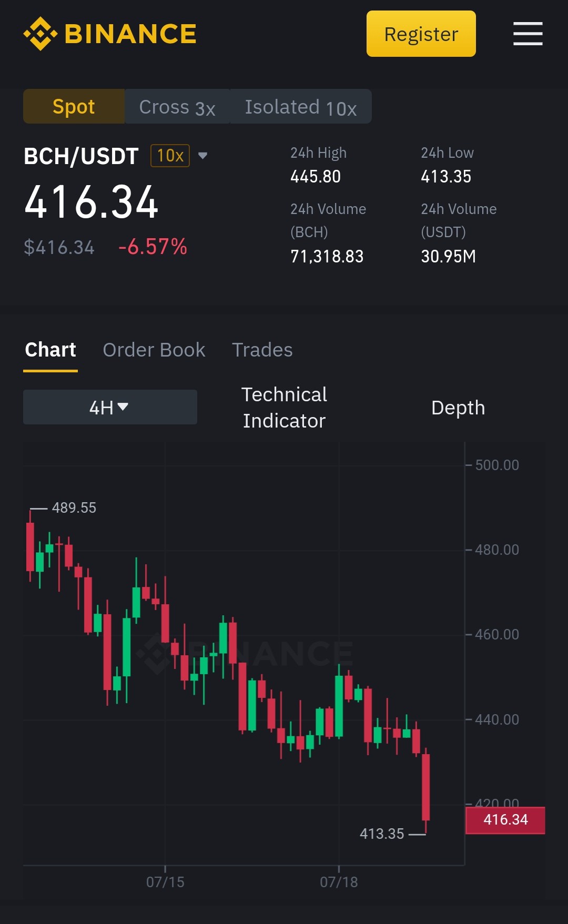This screenshot has width=568, height=924.
Task: Expand the BCH/USDT pair selector arrow
Action: point(202,156)
